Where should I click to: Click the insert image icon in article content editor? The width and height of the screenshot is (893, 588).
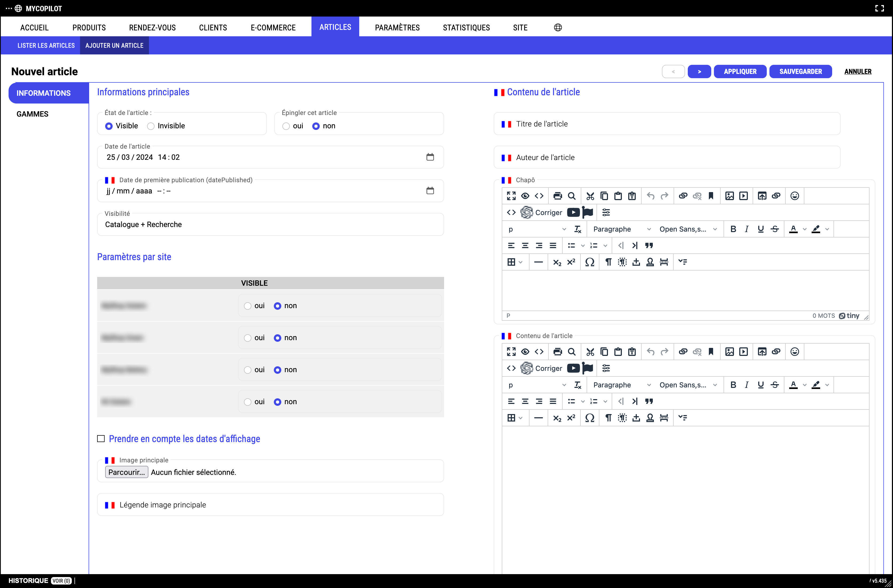tap(729, 352)
